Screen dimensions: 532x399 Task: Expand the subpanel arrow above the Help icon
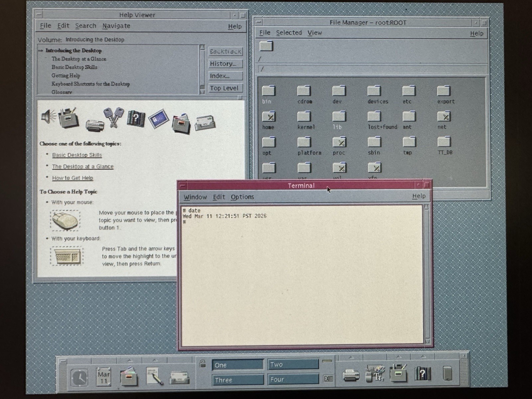click(423, 357)
